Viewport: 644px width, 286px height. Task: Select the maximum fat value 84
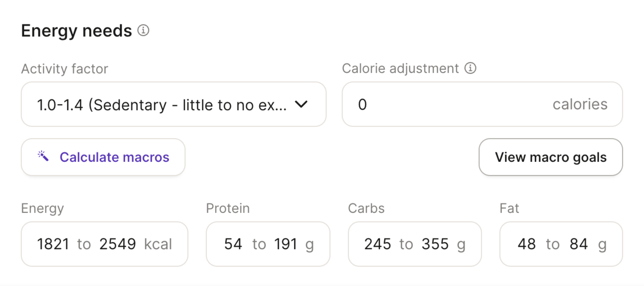pyautogui.click(x=579, y=244)
